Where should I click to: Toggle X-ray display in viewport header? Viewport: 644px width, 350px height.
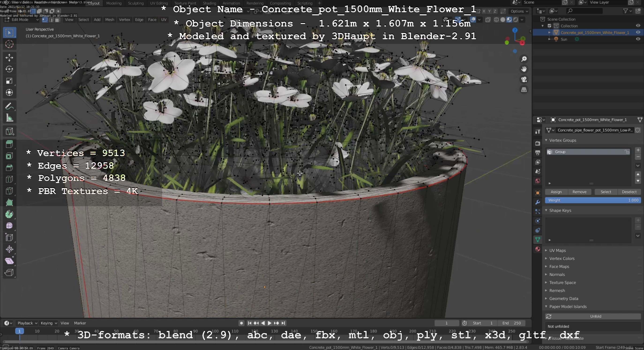pyautogui.click(x=488, y=20)
